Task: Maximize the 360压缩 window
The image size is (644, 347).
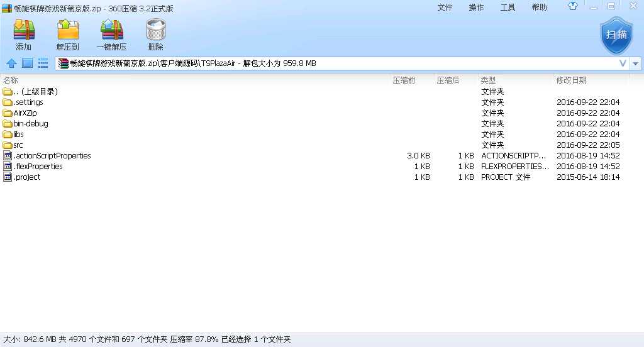Action: 611,6
